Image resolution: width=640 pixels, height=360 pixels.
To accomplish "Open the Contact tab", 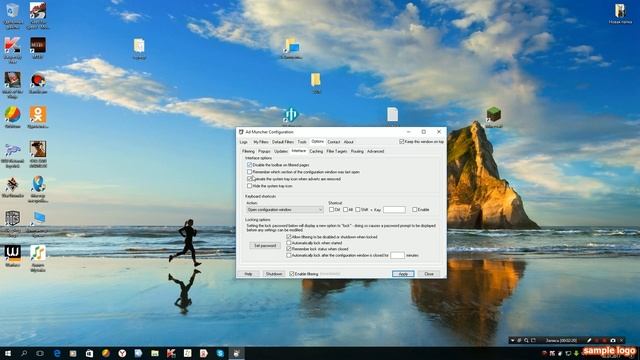I will pos(333,142).
